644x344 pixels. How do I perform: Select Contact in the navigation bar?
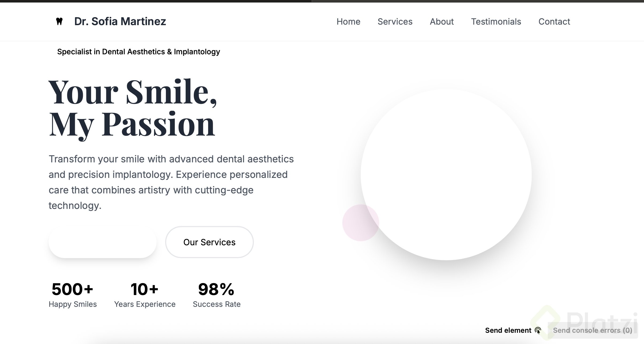(554, 22)
